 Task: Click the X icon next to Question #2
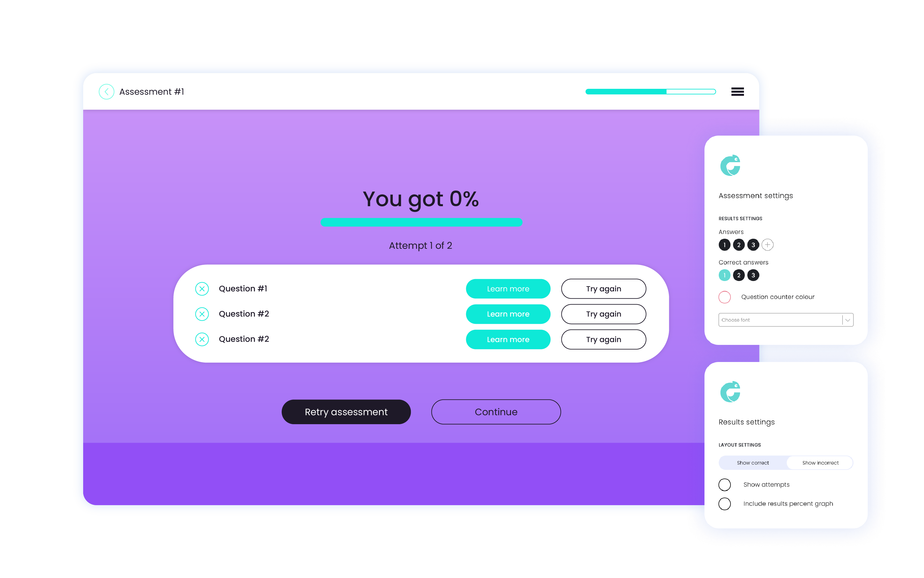[202, 314]
